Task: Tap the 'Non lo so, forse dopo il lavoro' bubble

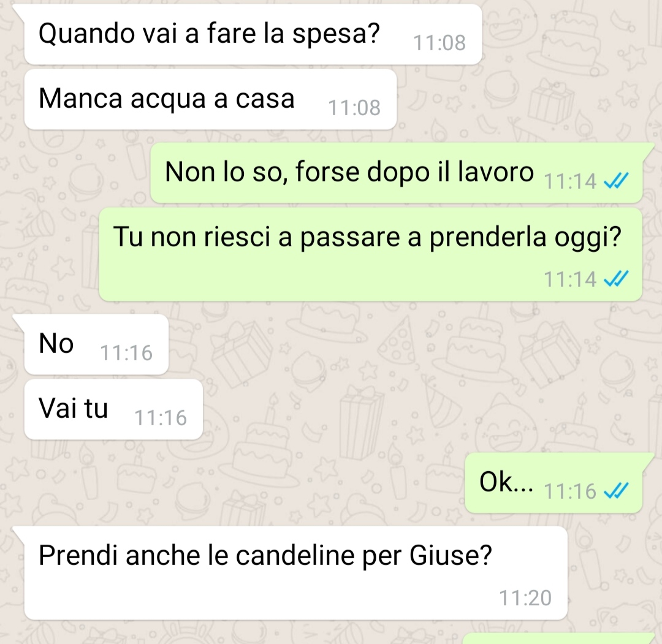Action: [397, 173]
